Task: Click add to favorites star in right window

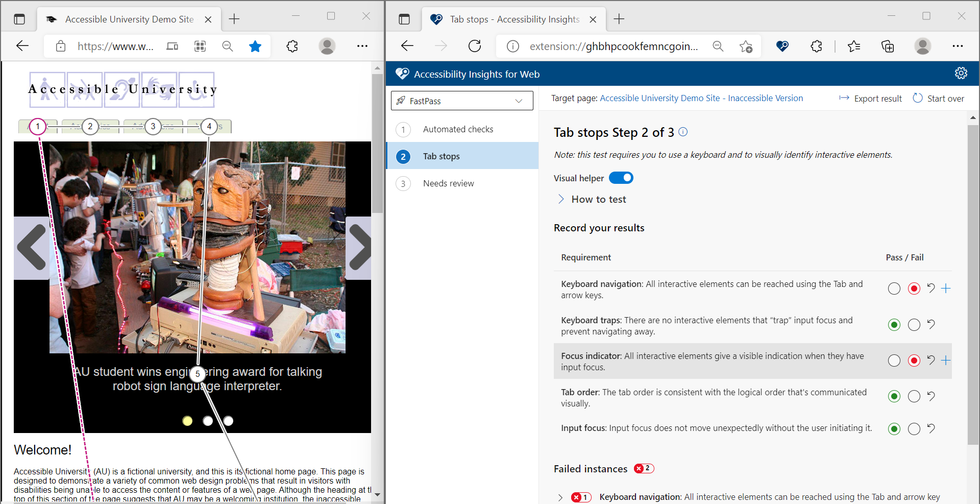Action: [x=746, y=46]
